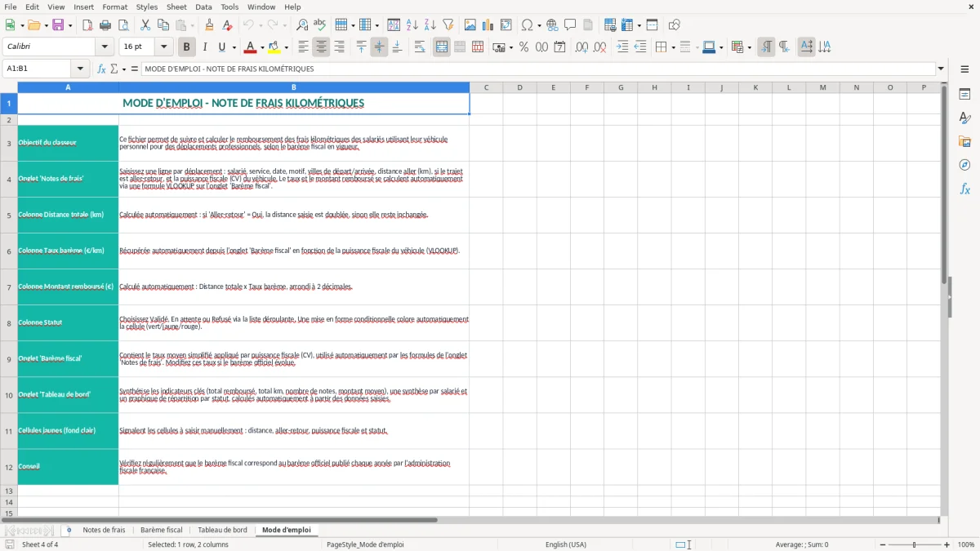This screenshot has width=980, height=551.
Task: Open font color dropdown arrow
Action: [x=261, y=47]
